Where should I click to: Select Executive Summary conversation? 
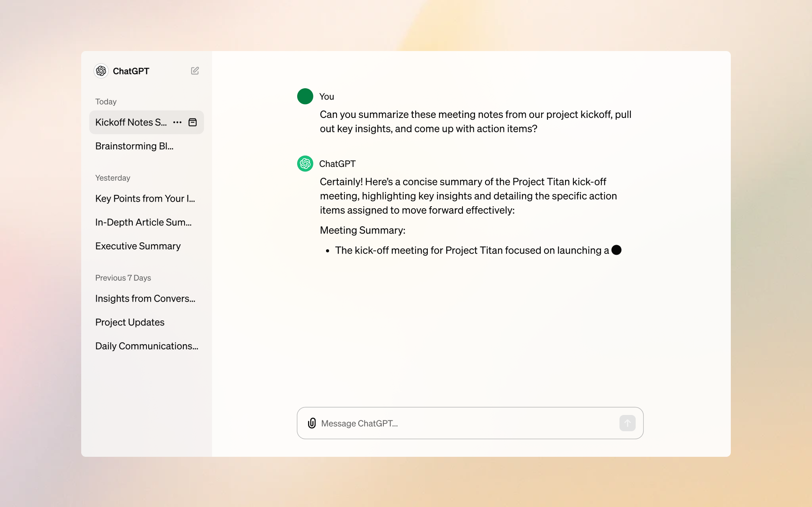click(138, 245)
